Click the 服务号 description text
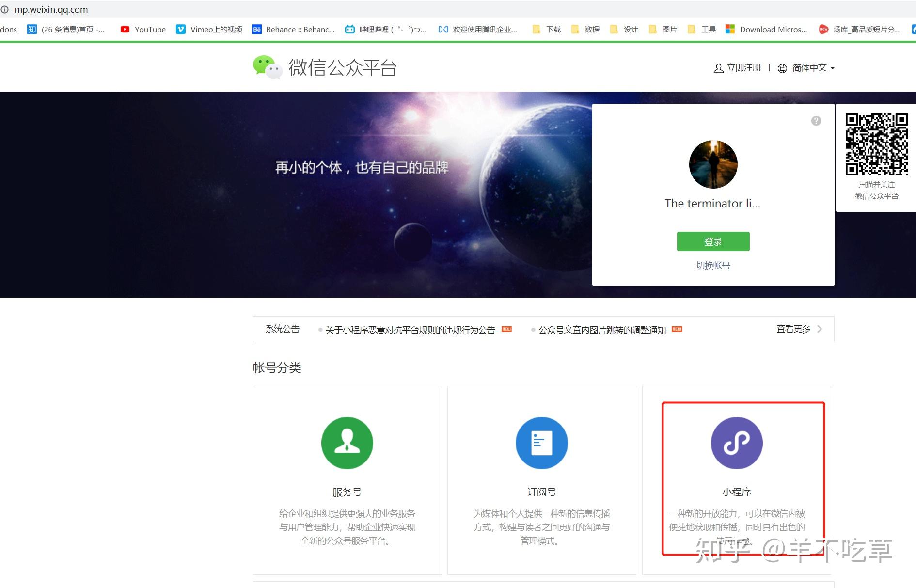The height and width of the screenshot is (588, 916). (347, 527)
